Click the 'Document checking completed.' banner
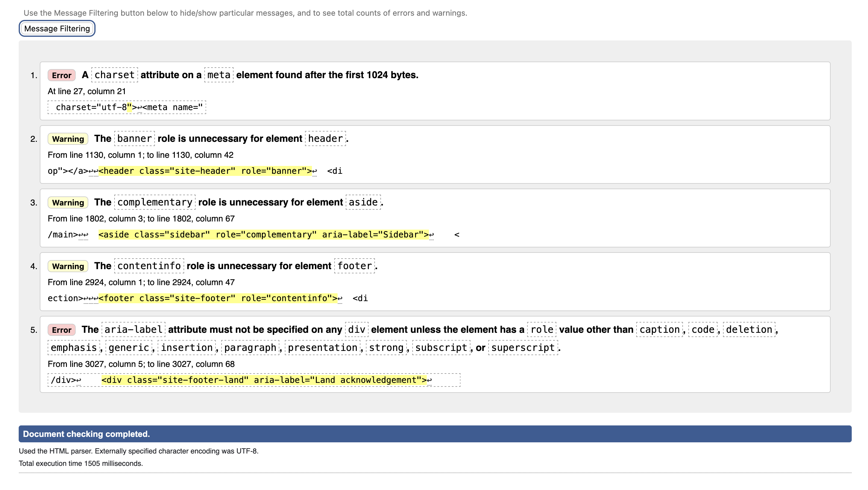 point(435,434)
